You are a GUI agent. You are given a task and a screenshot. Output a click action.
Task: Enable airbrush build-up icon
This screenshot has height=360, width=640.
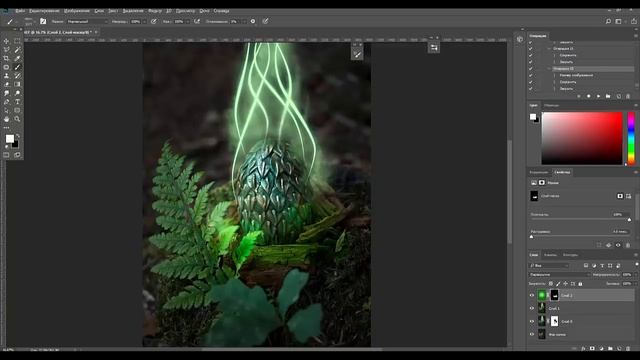[x=197, y=21]
